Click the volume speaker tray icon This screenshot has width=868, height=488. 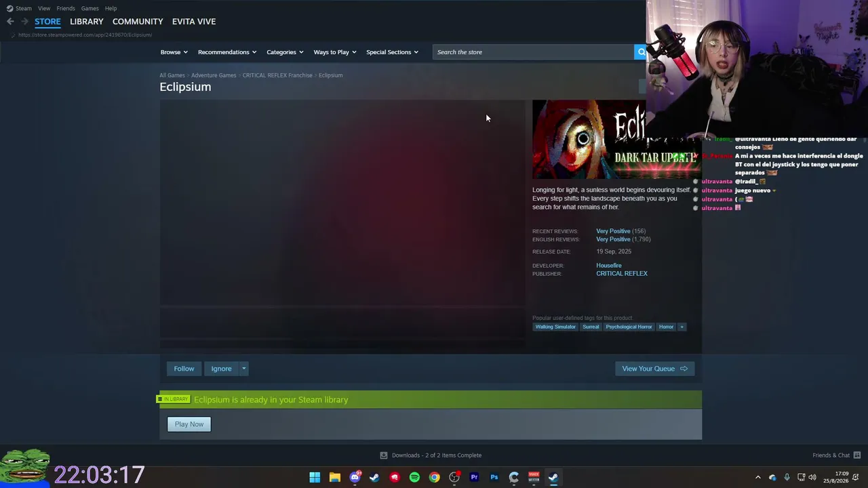tap(812, 477)
